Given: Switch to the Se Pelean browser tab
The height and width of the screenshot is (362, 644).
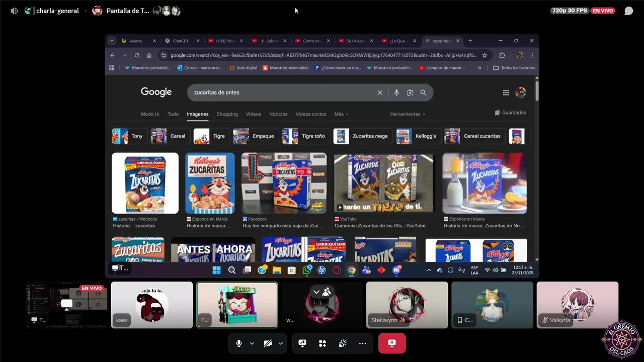Looking at the screenshot, I should pos(355,41).
